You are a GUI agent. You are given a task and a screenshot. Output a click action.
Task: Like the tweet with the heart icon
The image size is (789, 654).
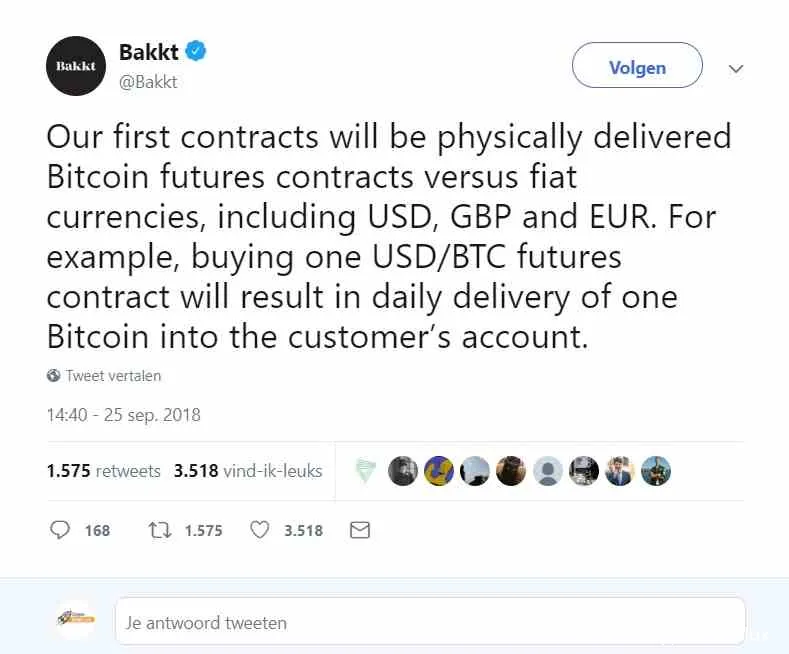point(260,530)
